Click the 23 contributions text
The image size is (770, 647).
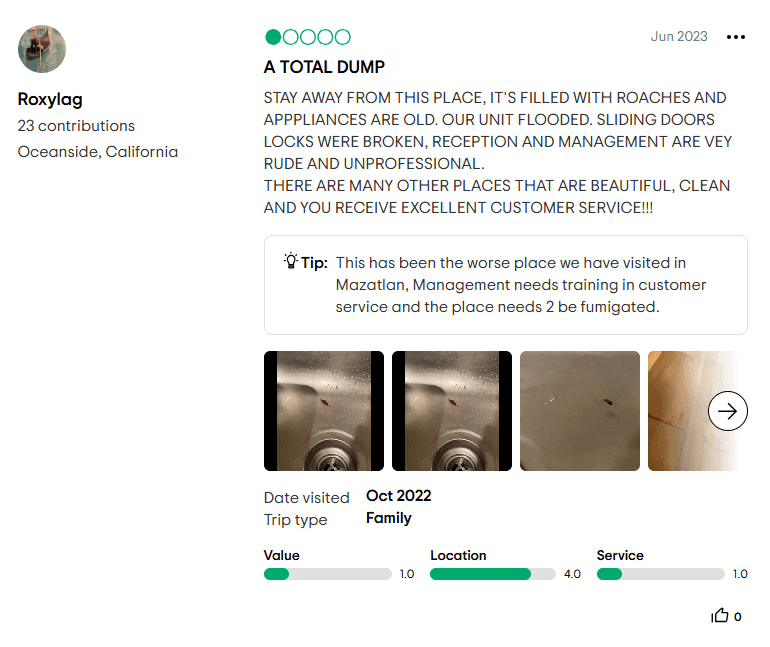(76, 126)
